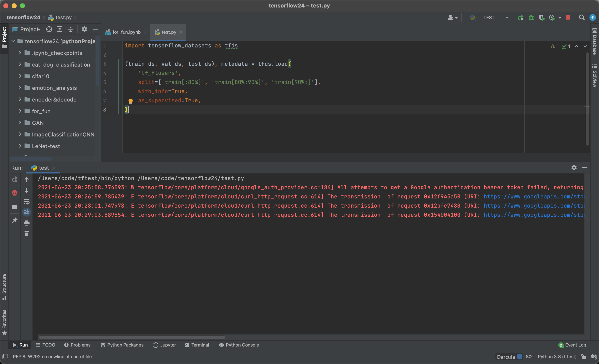This screenshot has height=364, width=599.
Task: Click the Python 3.8 (tftest) interpreter selector
Action: click(557, 357)
